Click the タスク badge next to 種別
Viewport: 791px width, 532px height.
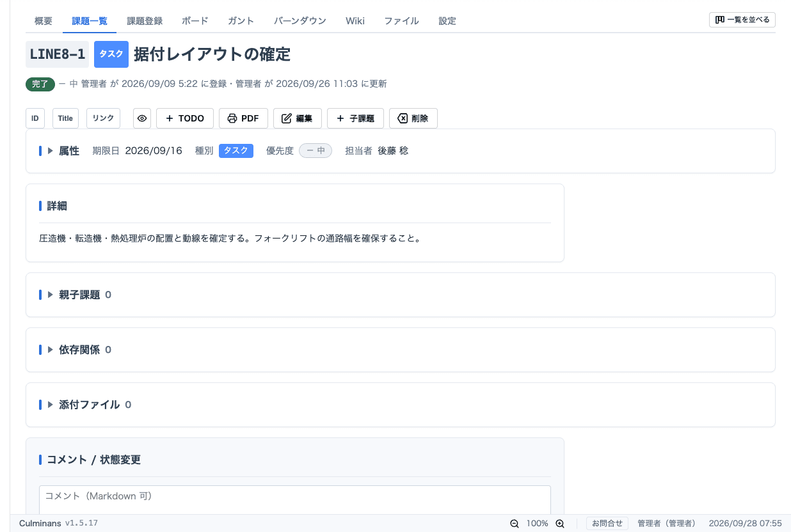pyautogui.click(x=236, y=151)
